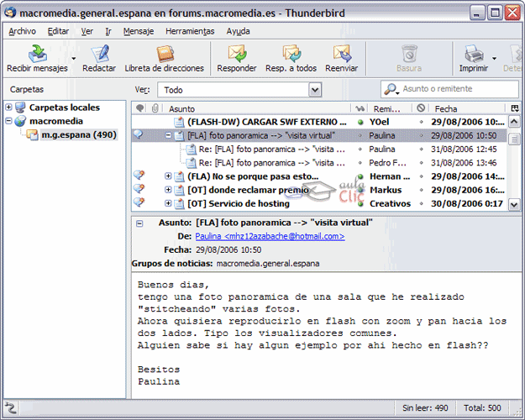Open the Ver filter dropdown

click(x=242, y=89)
